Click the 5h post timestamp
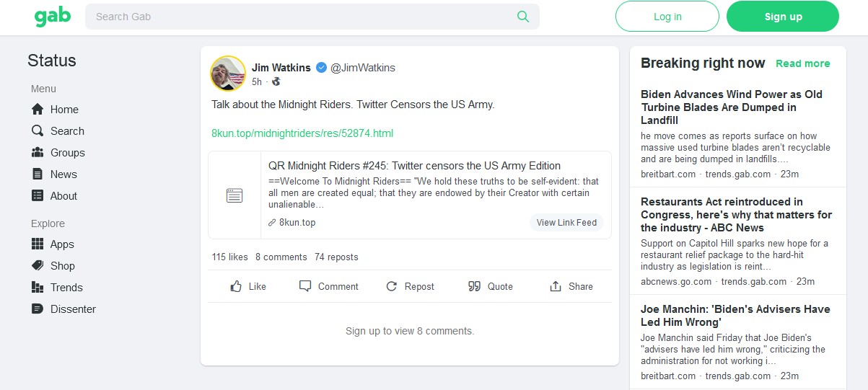 (257, 82)
